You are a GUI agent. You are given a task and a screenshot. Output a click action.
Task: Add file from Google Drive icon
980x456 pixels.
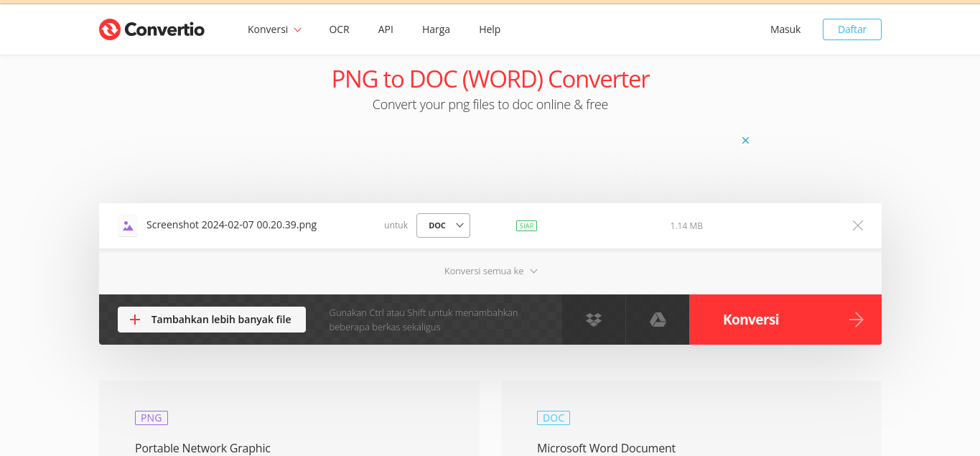(x=658, y=320)
